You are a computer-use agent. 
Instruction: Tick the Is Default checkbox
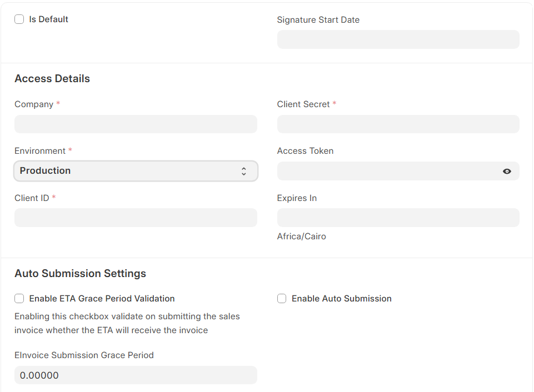pos(19,19)
